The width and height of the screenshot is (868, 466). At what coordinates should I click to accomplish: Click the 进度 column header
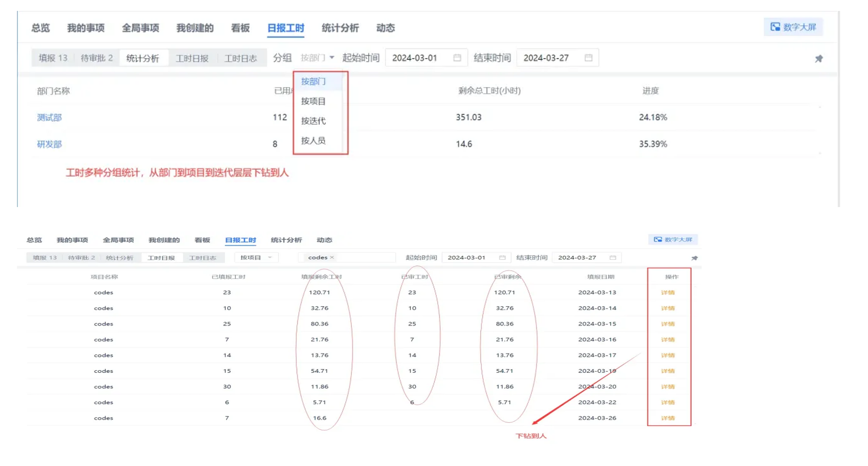point(651,91)
